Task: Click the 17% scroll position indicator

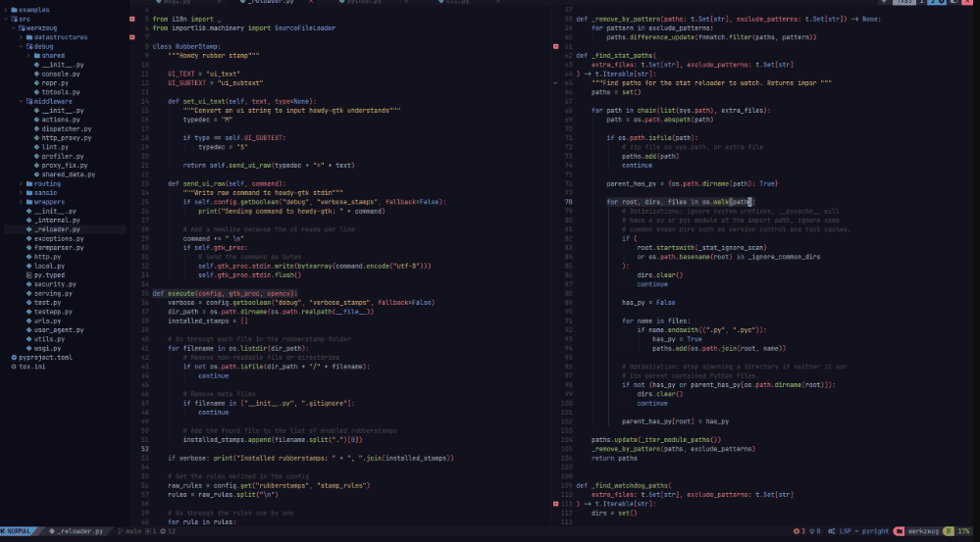Action: click(963, 531)
